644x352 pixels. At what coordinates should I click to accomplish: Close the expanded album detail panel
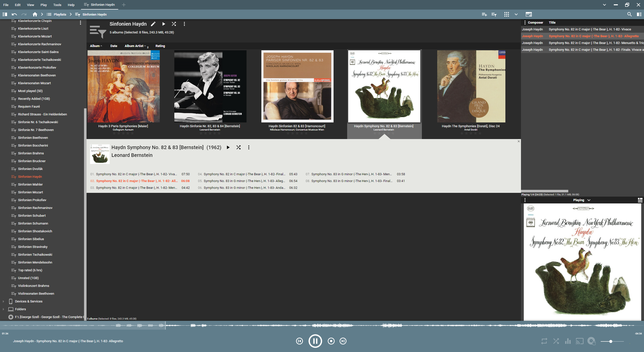pyautogui.click(x=519, y=141)
